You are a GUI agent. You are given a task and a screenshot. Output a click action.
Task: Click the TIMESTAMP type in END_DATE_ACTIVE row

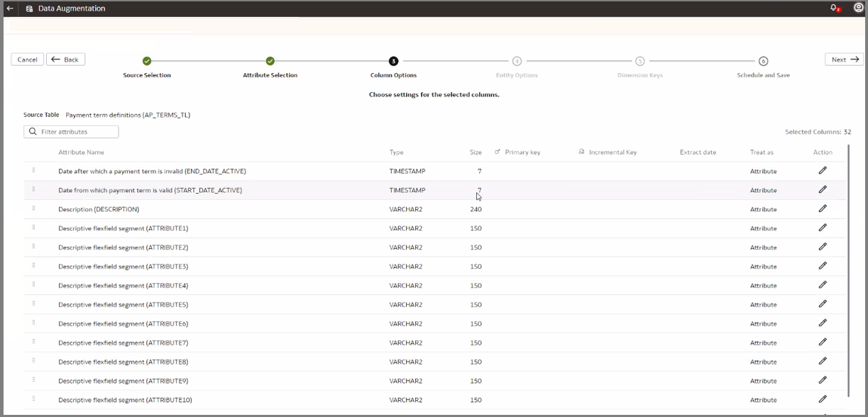coord(407,171)
